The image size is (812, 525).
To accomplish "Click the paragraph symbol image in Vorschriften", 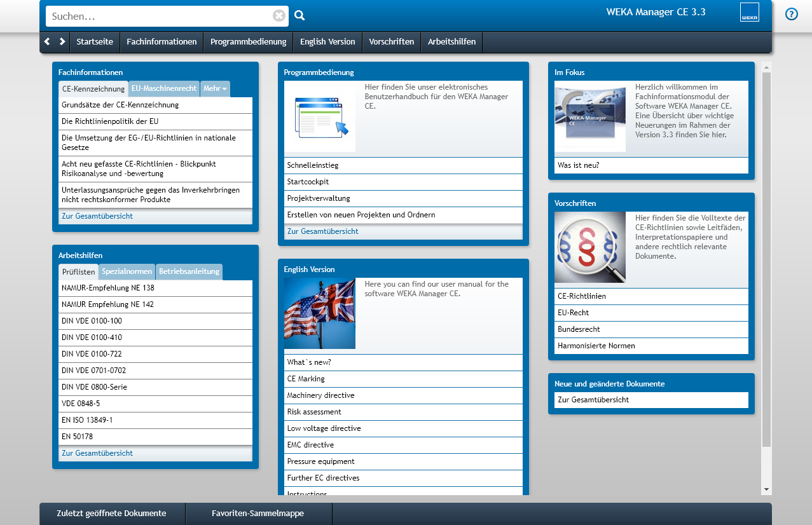I will click(589, 247).
